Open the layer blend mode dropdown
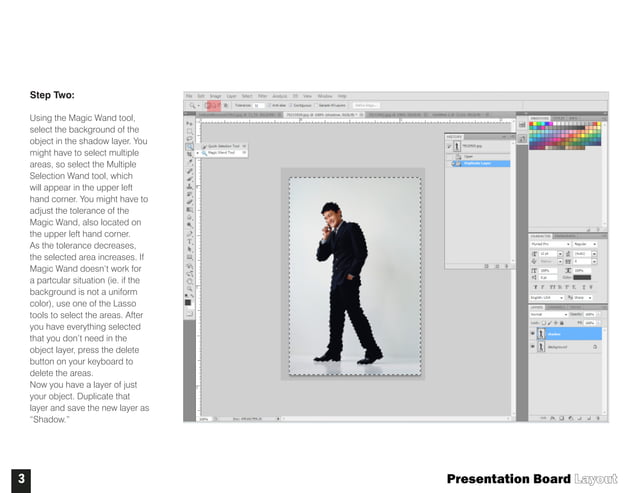 coord(548,314)
